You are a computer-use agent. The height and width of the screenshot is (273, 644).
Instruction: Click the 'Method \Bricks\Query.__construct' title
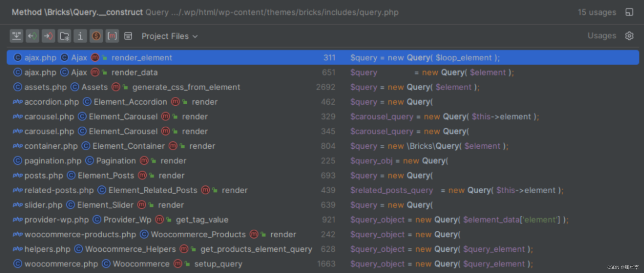(77, 12)
